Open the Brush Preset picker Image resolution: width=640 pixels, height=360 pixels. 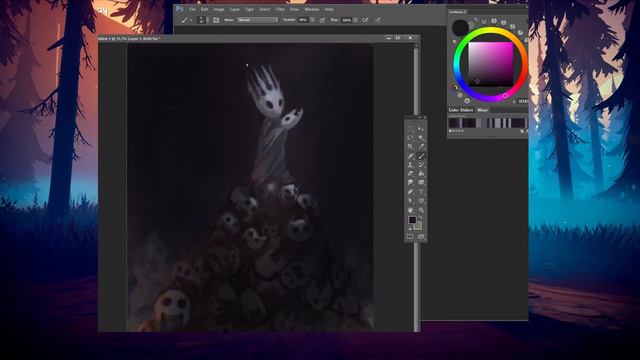[x=203, y=20]
